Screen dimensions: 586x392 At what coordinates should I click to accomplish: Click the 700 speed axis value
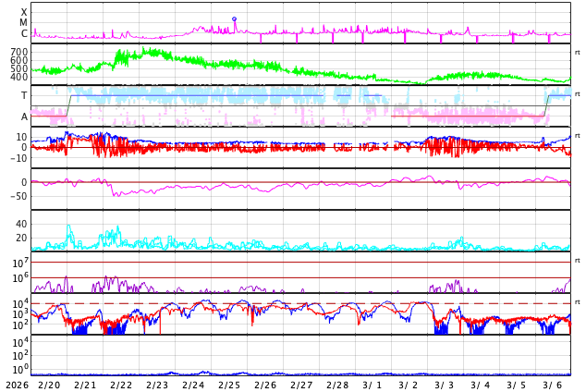[x=19, y=53]
